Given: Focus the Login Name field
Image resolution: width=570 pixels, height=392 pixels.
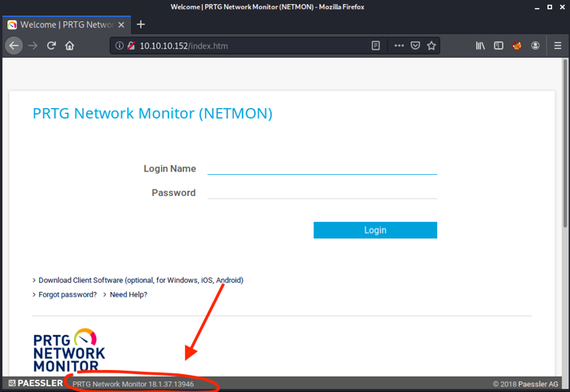Looking at the screenshot, I should point(322,168).
